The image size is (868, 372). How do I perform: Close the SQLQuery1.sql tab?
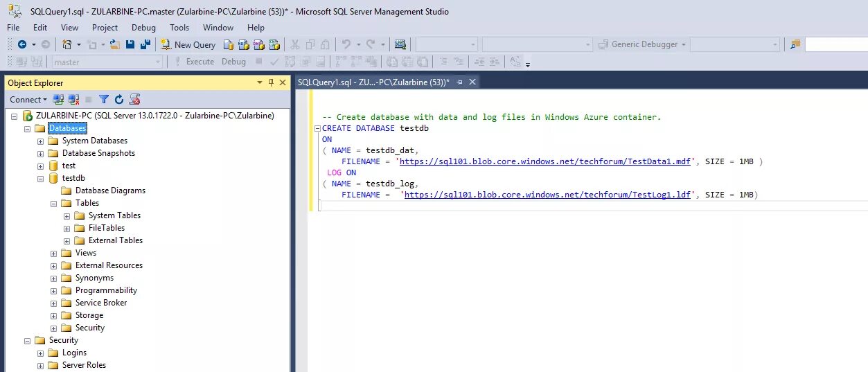[472, 82]
